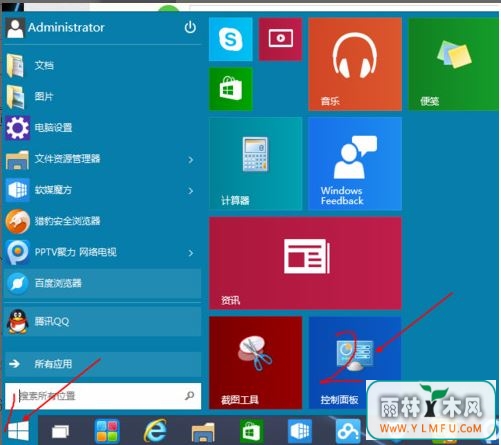Viewport: 501px width, 445px height.
Task: Click the power button next to Administrator
Action: point(190,27)
